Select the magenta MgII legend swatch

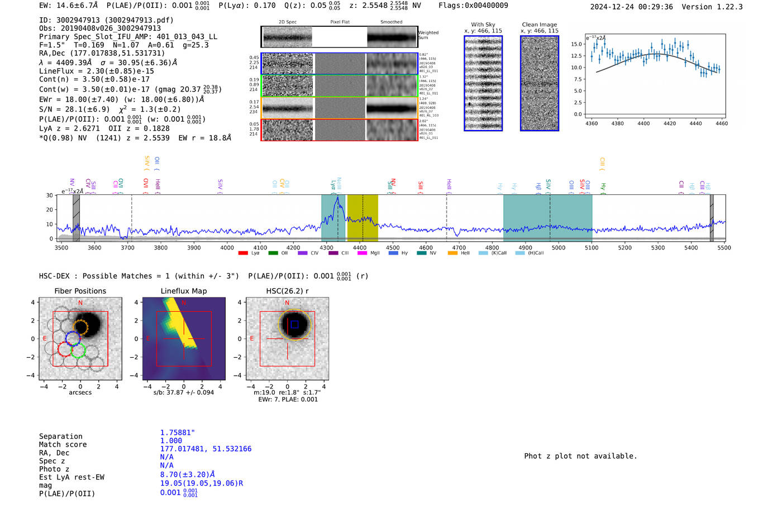[x=363, y=253]
